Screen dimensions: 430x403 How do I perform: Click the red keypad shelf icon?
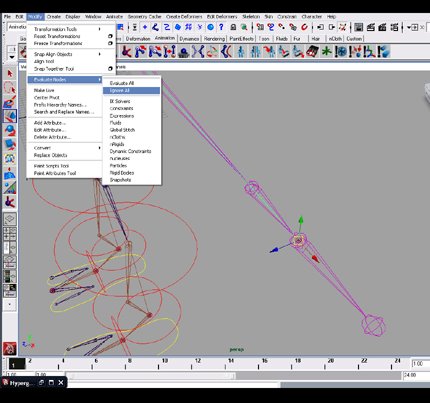pyautogui.click(x=312, y=52)
